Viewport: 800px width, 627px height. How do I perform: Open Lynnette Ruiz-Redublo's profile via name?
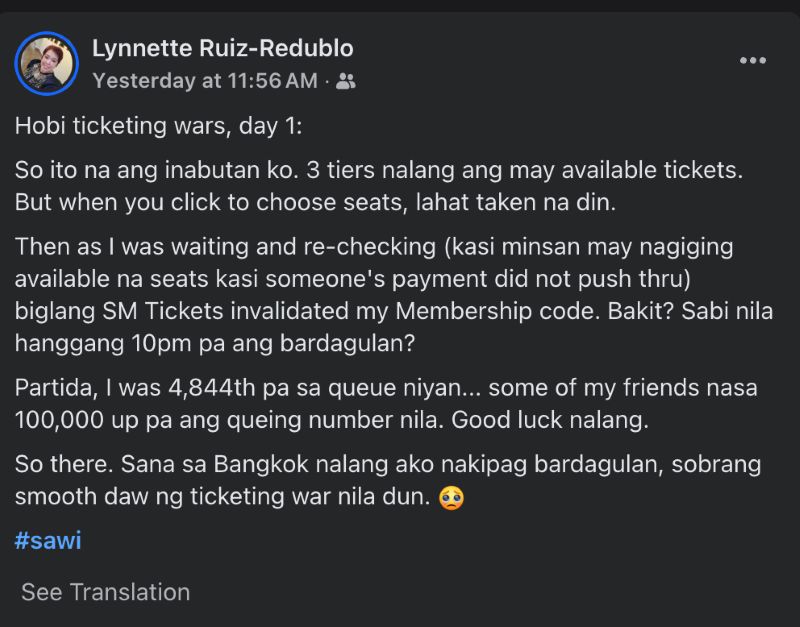(x=222, y=48)
